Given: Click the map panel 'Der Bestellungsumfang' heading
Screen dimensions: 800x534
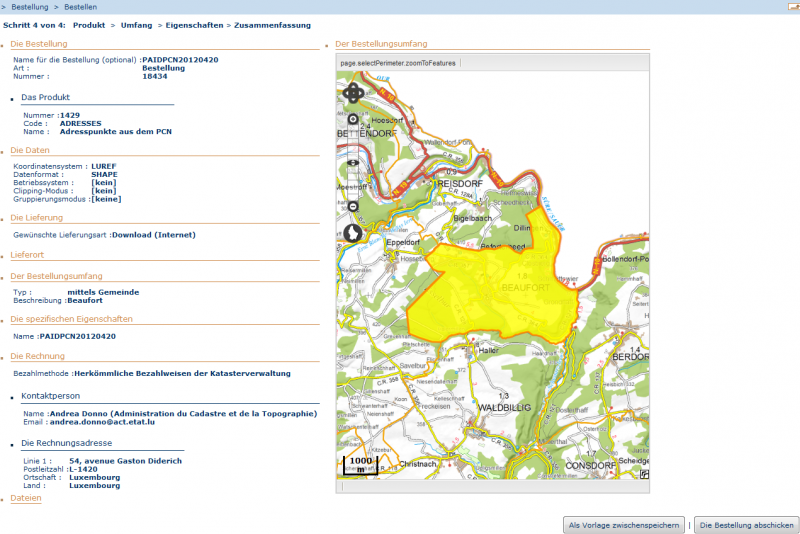Looking at the screenshot, I should pos(381,44).
